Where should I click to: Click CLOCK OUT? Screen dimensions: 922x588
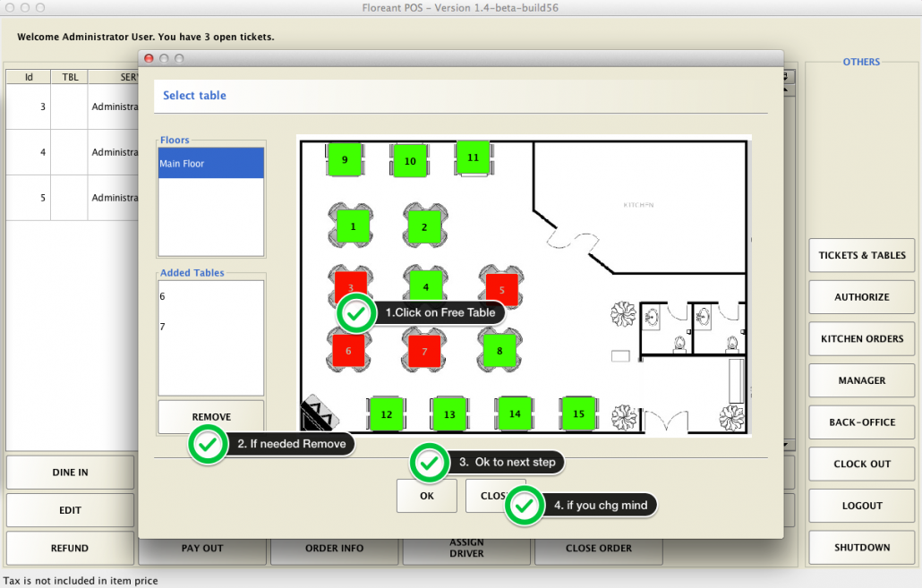(862, 464)
